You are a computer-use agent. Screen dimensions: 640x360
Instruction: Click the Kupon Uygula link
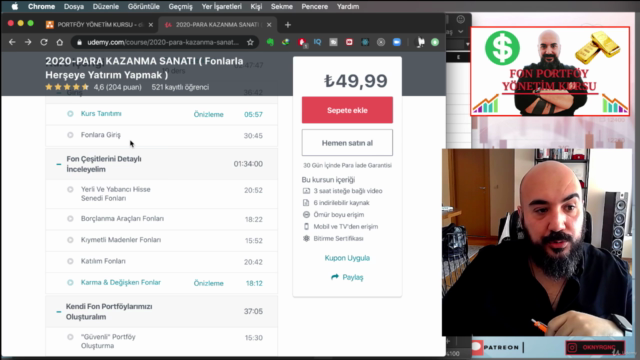pyautogui.click(x=347, y=258)
